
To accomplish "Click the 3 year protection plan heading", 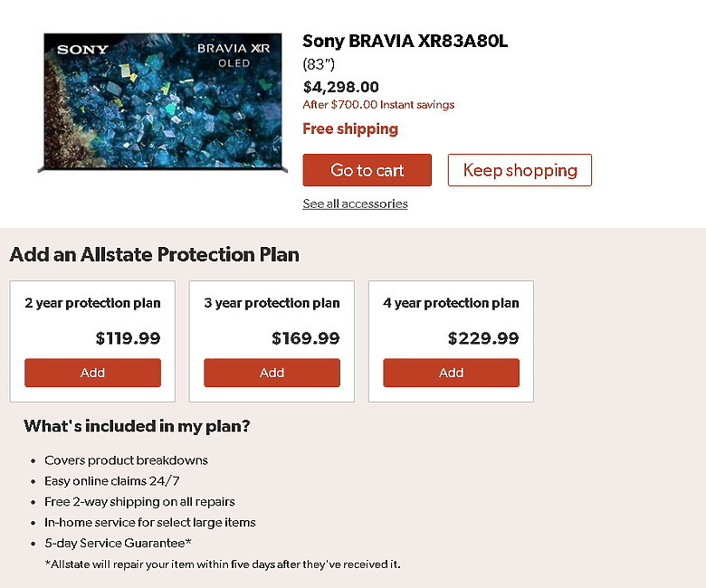I will (272, 303).
